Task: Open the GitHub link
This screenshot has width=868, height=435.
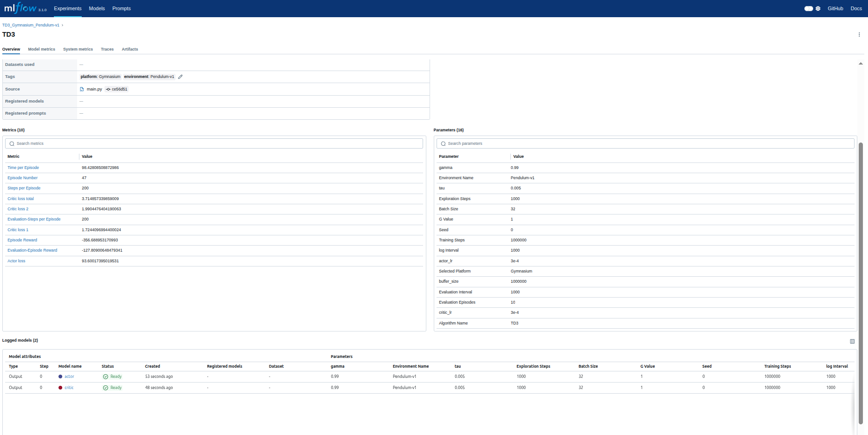Action: 835,8
